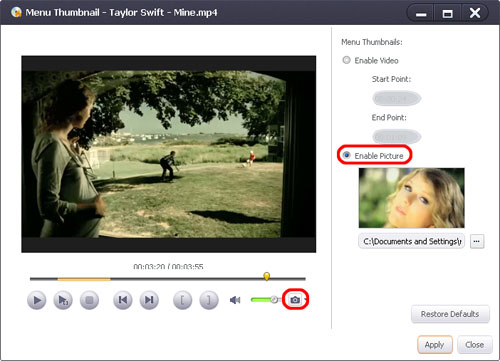This screenshot has height=361, width=500.
Task: Click the End Point time field
Action: (x=396, y=136)
